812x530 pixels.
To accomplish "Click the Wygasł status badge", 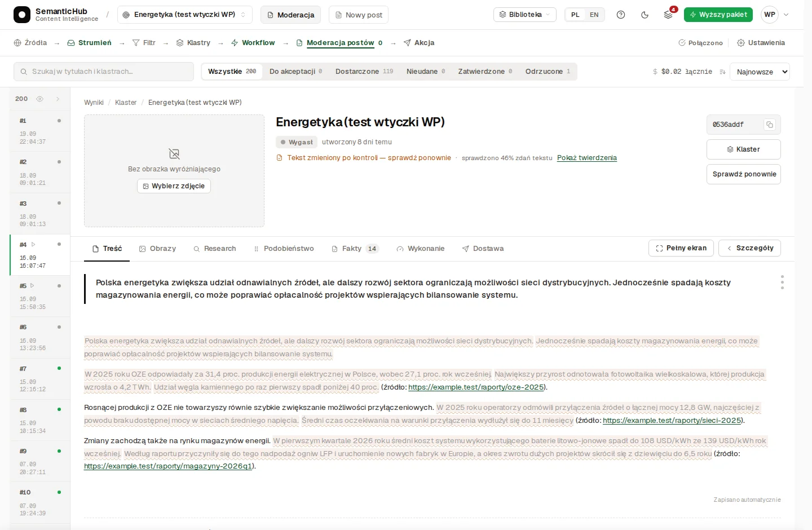I will [297, 142].
